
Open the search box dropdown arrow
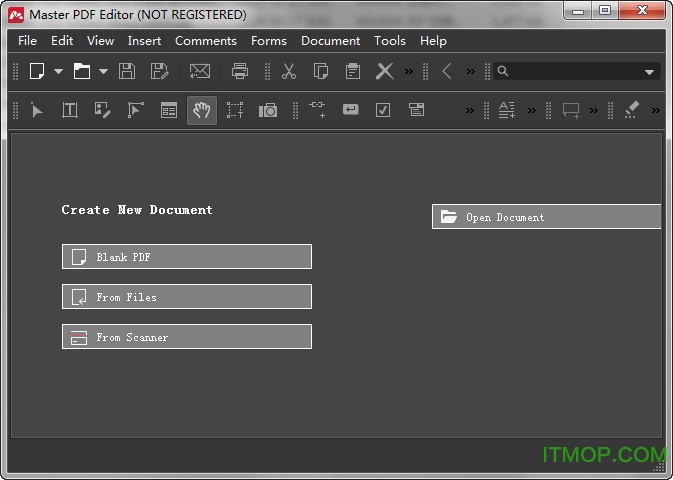pyautogui.click(x=649, y=72)
